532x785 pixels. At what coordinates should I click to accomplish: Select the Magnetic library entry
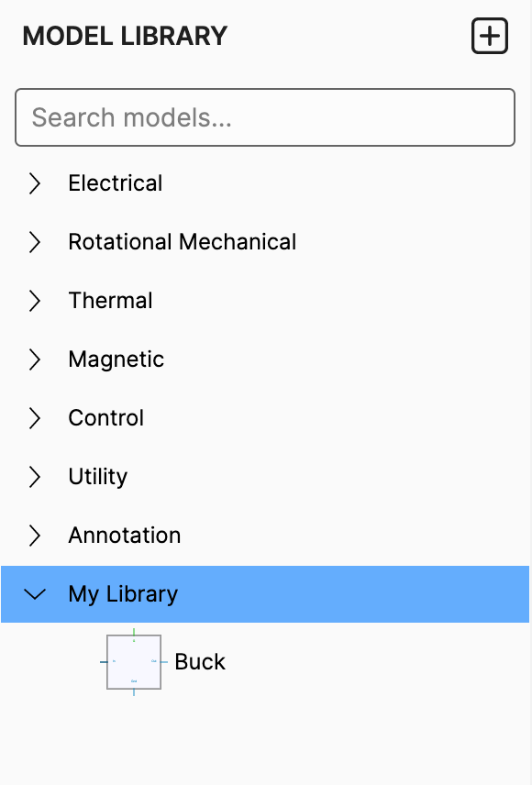click(x=116, y=359)
